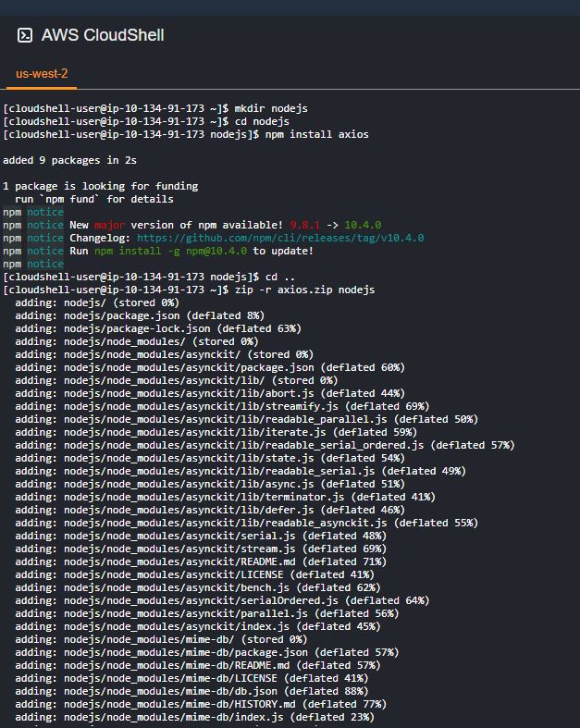This screenshot has width=580, height=728.
Task: Click the mime-db/db.json output line
Action: click(x=191, y=691)
